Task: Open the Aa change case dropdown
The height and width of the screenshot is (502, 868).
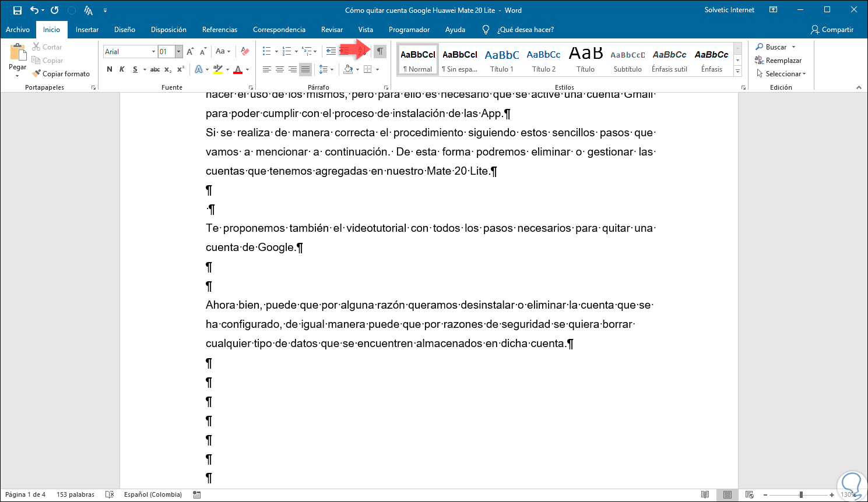Action: [x=223, y=52]
